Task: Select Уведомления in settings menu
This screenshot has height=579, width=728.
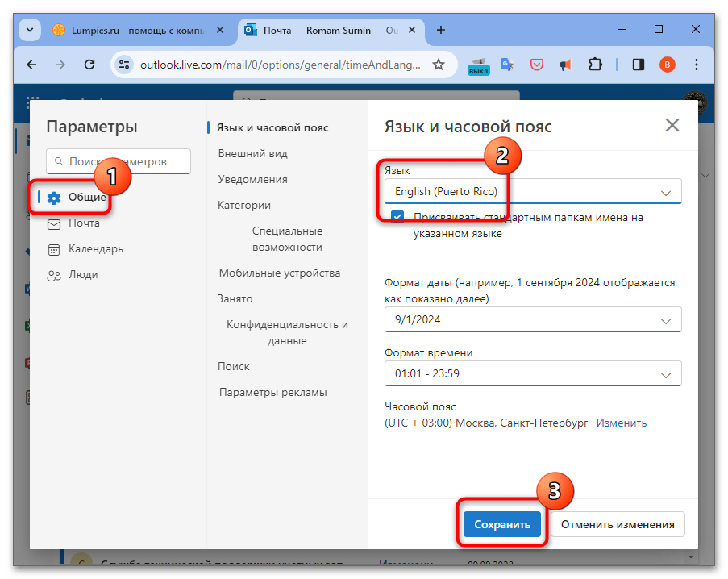Action: pos(252,179)
